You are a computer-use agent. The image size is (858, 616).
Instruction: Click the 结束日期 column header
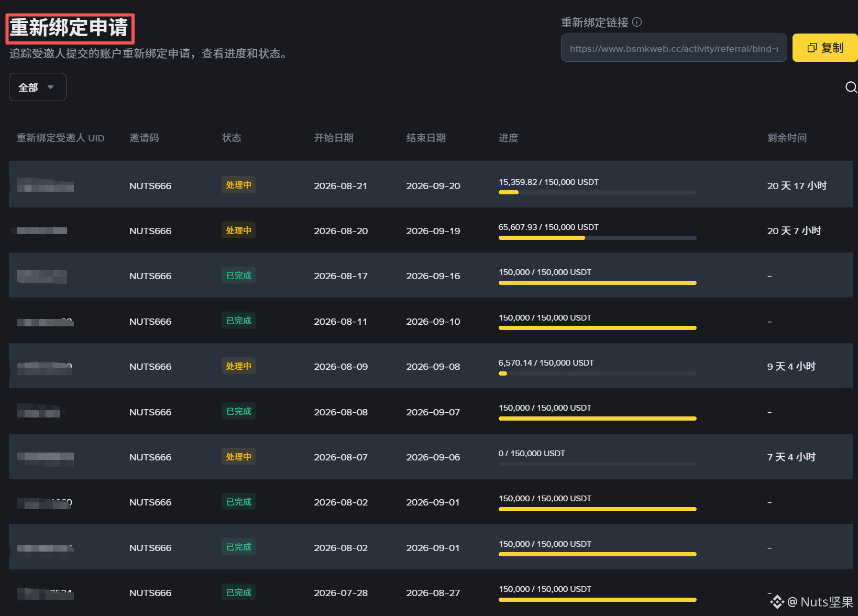click(426, 138)
